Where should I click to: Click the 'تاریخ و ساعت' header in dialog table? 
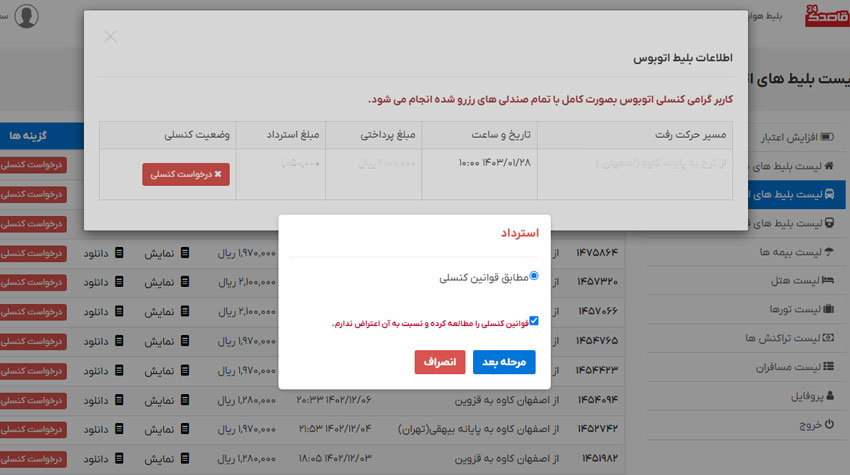pos(501,135)
